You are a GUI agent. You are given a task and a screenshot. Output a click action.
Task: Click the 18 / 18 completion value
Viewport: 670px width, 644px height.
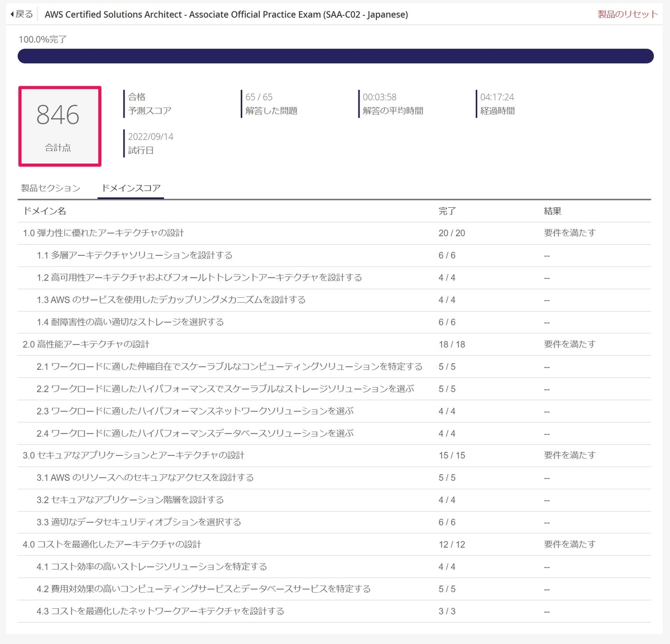click(452, 345)
